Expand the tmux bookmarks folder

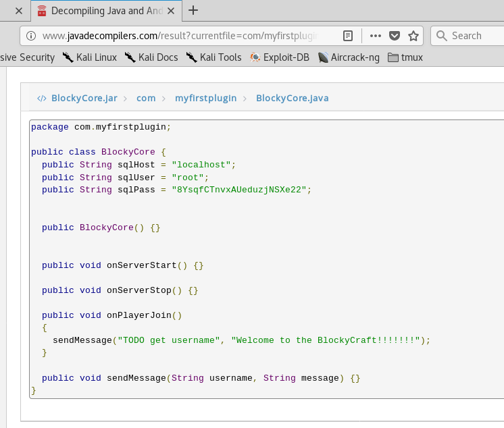coord(405,57)
